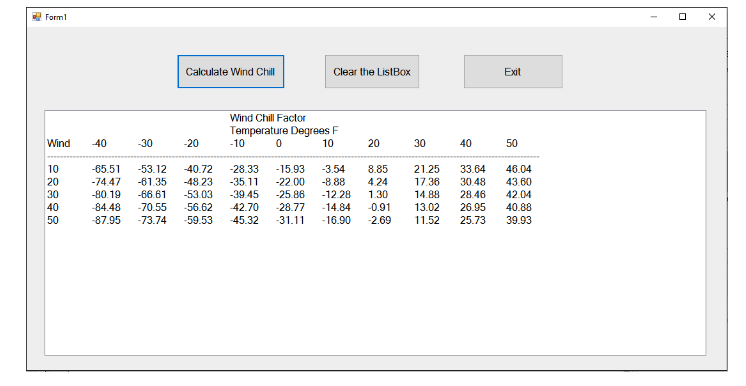Click the value 1.30
This screenshot has height=386, width=746.
pos(378,195)
